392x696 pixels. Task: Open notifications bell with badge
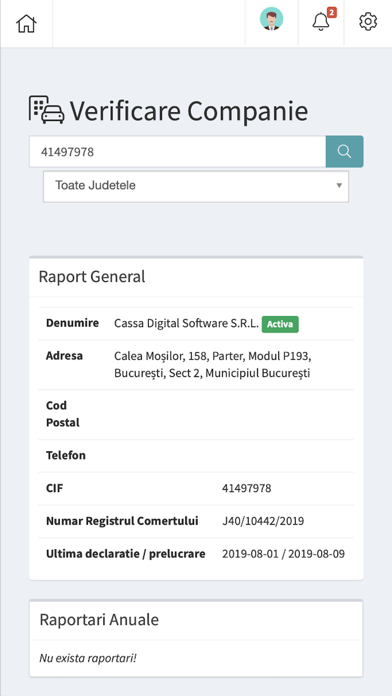321,21
